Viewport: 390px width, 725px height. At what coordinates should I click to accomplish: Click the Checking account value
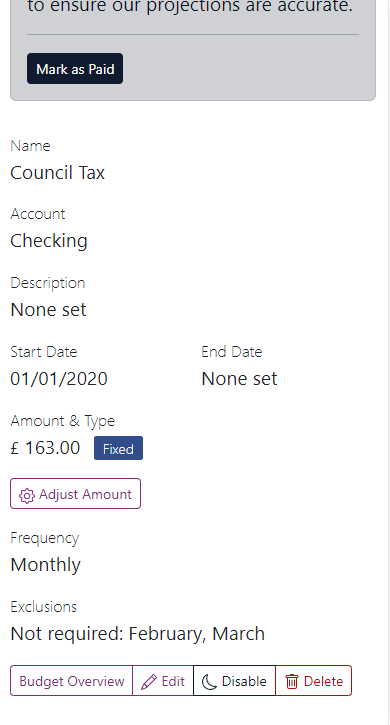point(49,241)
